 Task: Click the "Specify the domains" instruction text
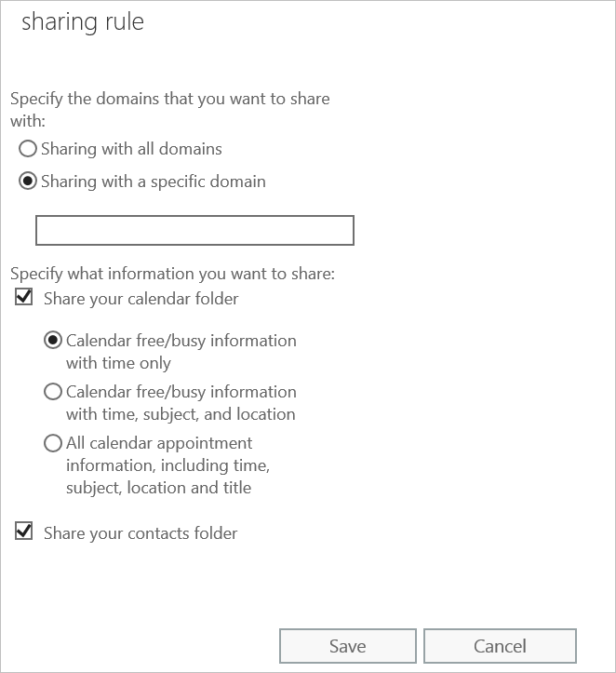pyautogui.click(x=170, y=110)
